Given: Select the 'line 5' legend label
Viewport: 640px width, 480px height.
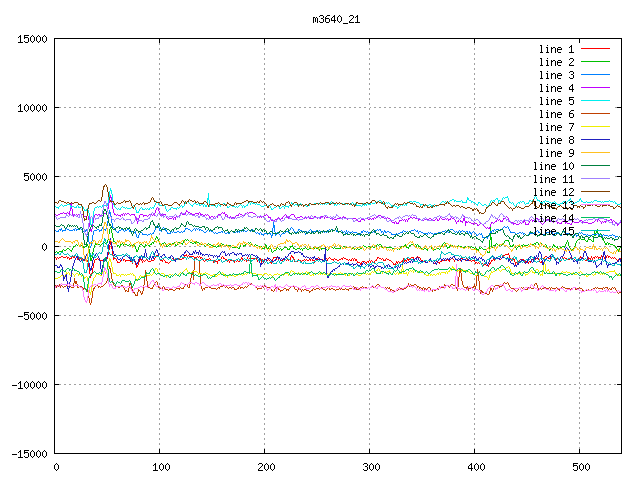Looking at the screenshot, I should pyautogui.click(x=556, y=101).
